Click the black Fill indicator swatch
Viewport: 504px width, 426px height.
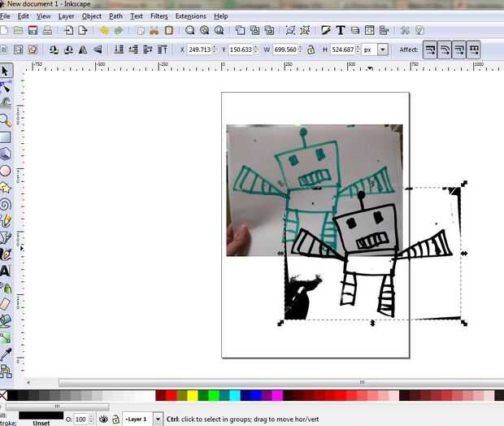41,415
